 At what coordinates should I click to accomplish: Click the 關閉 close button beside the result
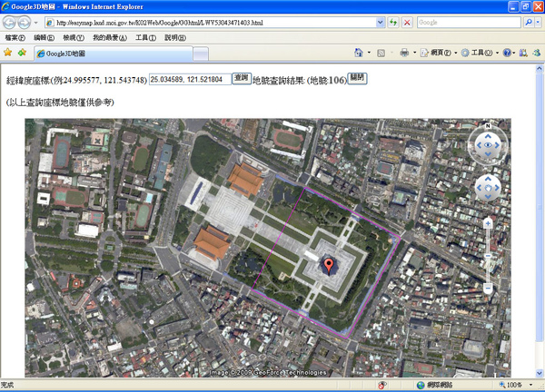pyautogui.click(x=357, y=78)
